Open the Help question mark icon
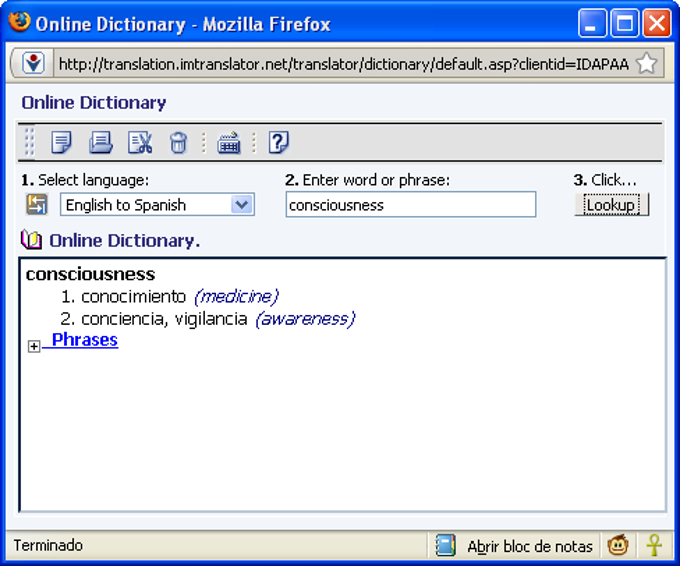680x566 pixels. [278, 142]
